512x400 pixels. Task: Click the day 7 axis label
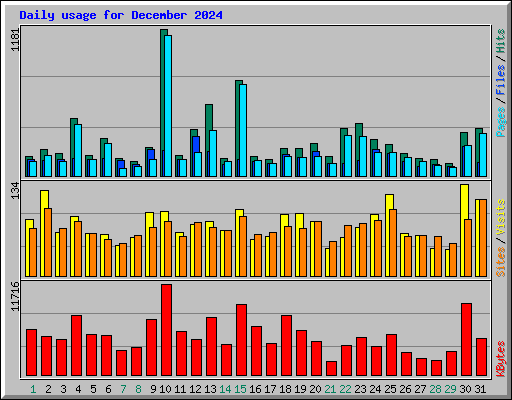pyautogui.click(x=123, y=389)
